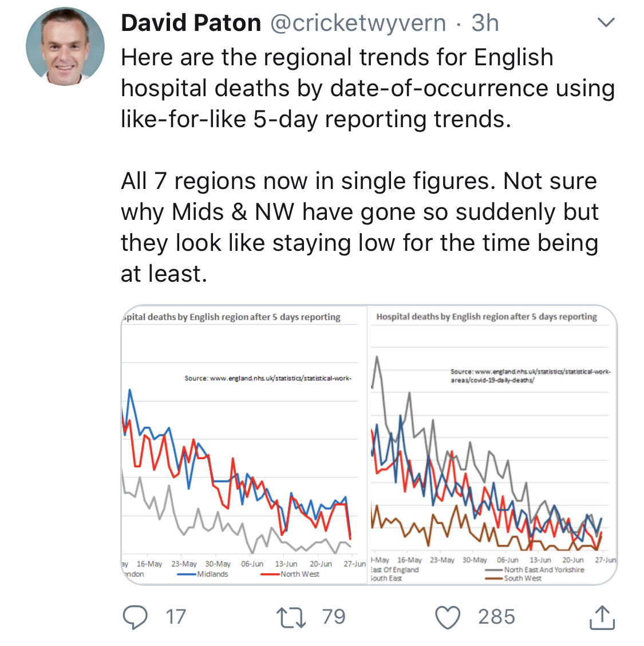Viewport: 644px width, 646px height.
Task: Open the left chart image with Midlands data
Action: [x=244, y=444]
